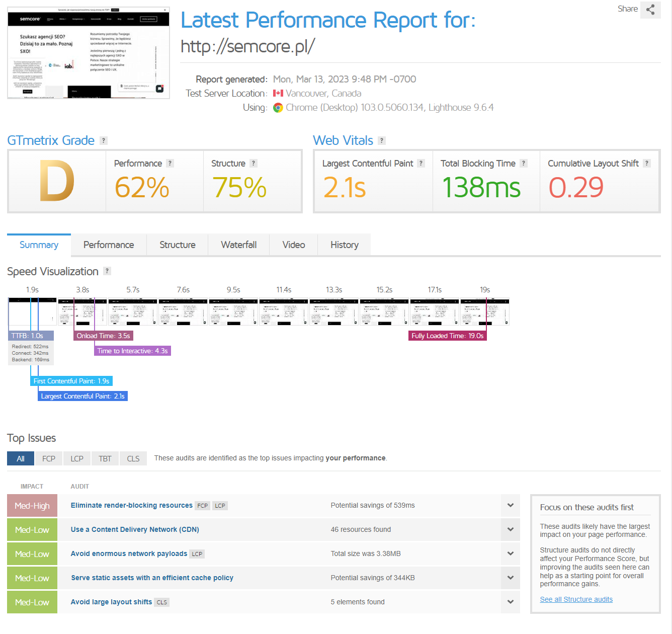Open help for Largest Contentful Paint
The height and width of the screenshot is (634, 672).
[421, 164]
